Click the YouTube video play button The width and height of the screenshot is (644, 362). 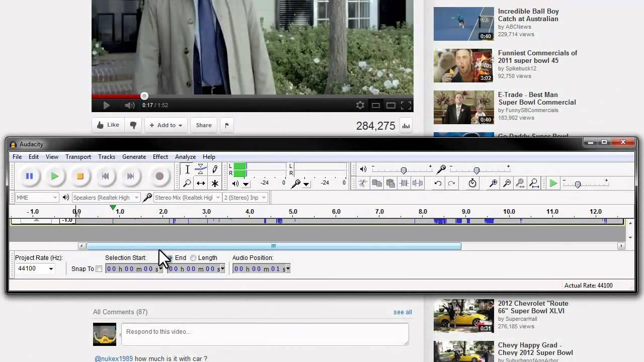click(106, 105)
